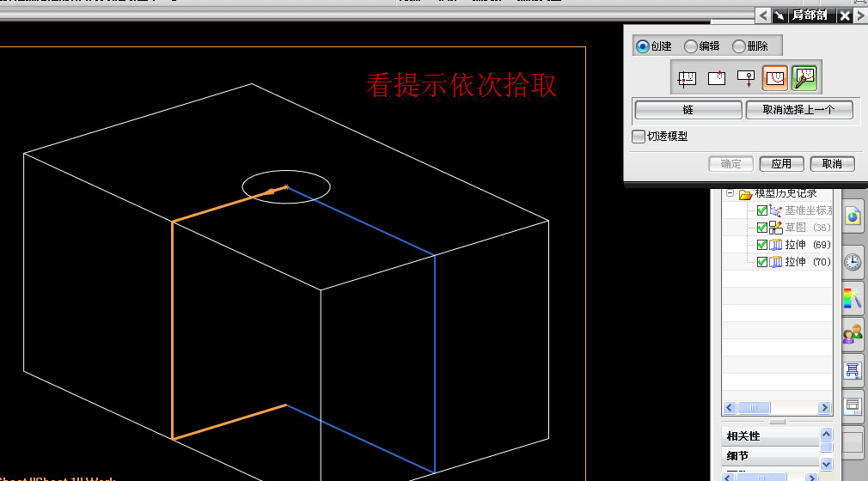Select 拉伸 (69) in the history tree
This screenshot has height=481, width=868.
click(808, 245)
